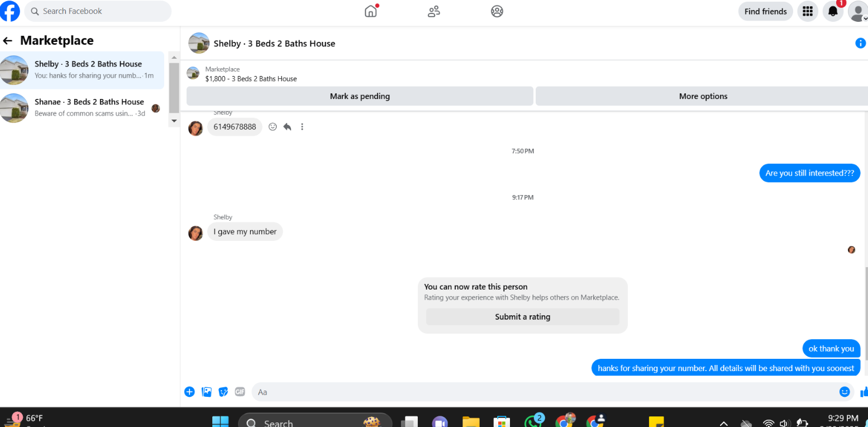
Task: Open the Shanae conversation in the list
Action: point(82,108)
